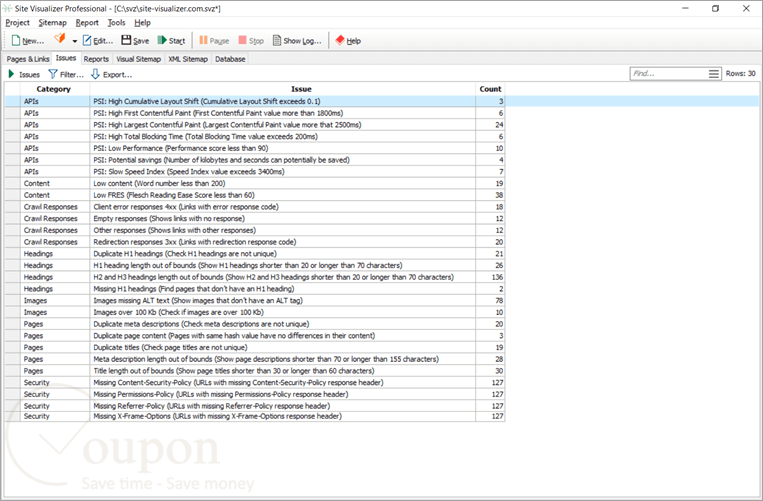Select the Client error responses 4xx row
Screen dimensions: 763x501
pyautogui.click(x=255, y=207)
